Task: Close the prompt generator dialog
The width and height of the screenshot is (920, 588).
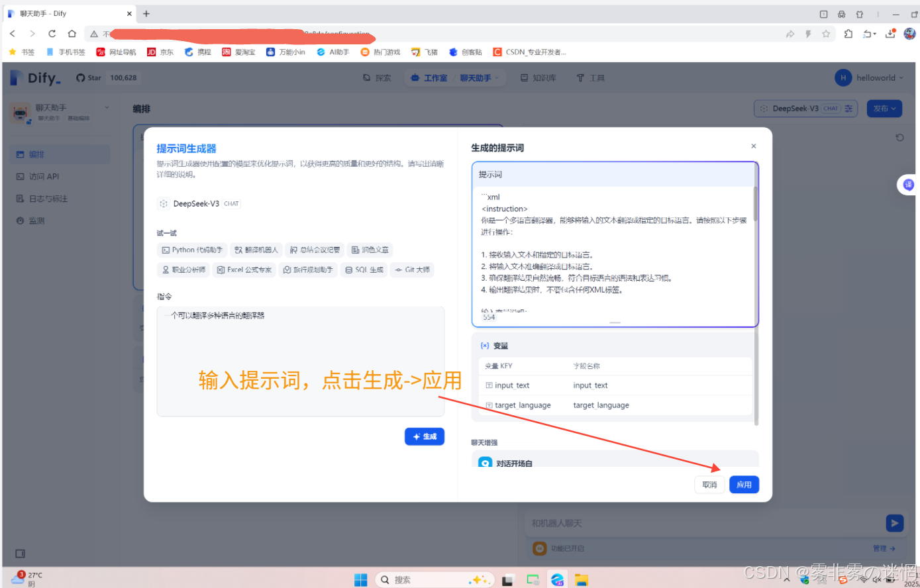Action: 753,146
